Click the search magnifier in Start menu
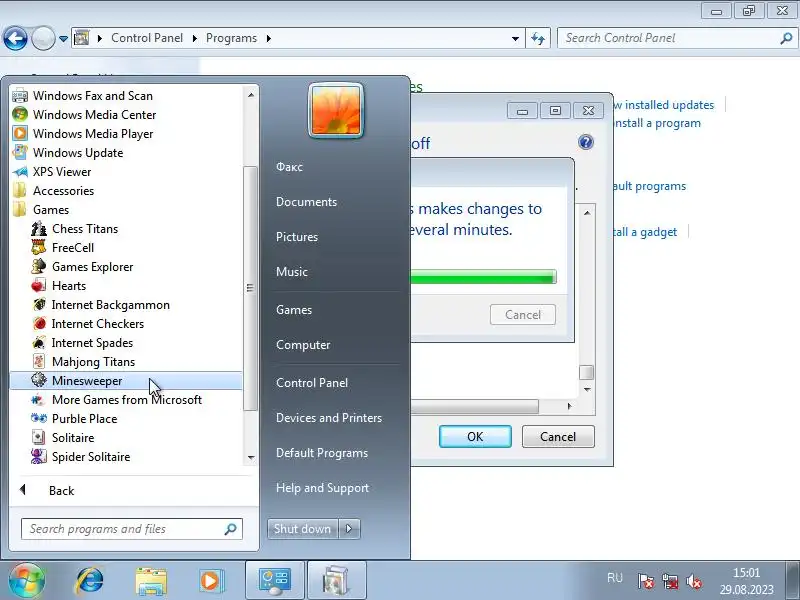The height and width of the screenshot is (600, 800). pyautogui.click(x=230, y=529)
